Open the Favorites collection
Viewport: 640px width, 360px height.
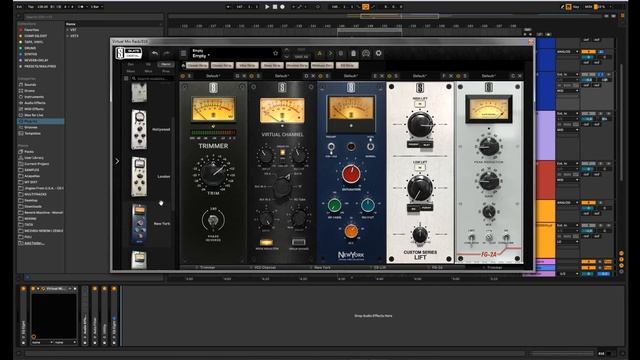[x=31, y=30]
